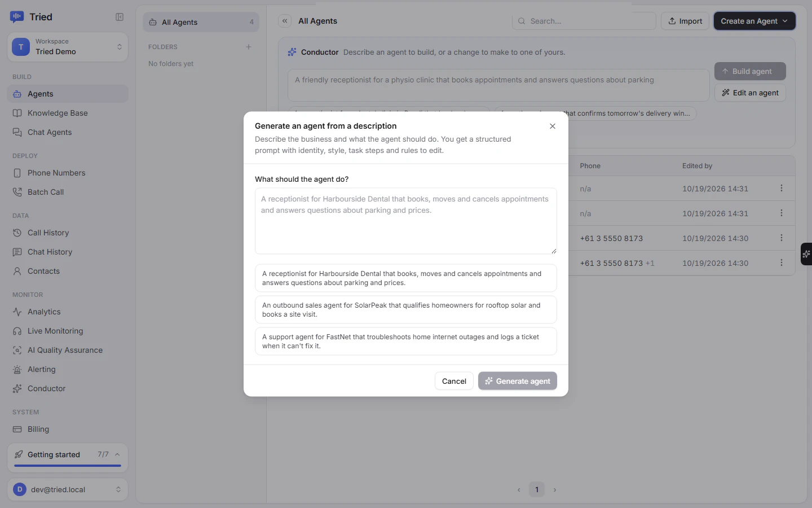Add a new folder plus icon
Viewport: 812px width, 508px height.
[x=249, y=47]
